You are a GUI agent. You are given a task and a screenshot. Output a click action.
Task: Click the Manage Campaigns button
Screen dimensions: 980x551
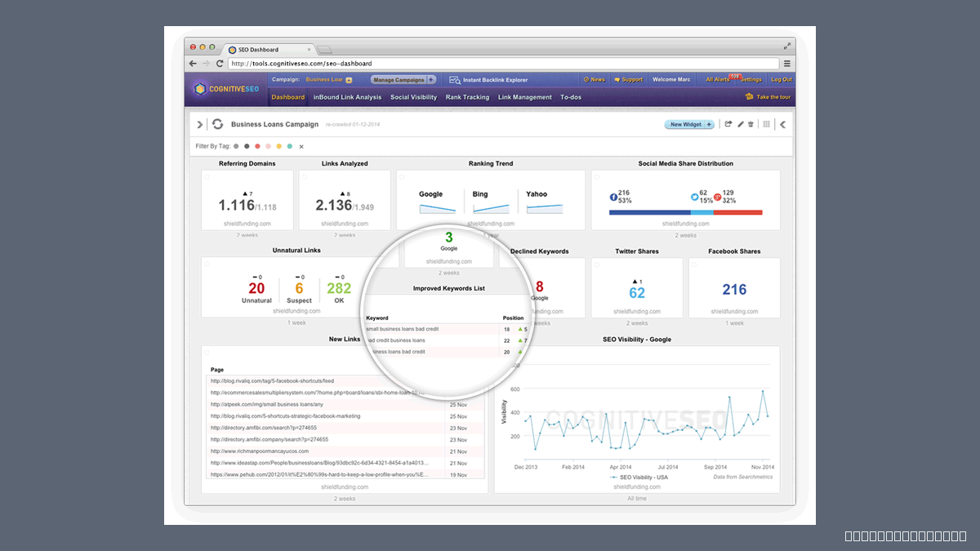(403, 80)
